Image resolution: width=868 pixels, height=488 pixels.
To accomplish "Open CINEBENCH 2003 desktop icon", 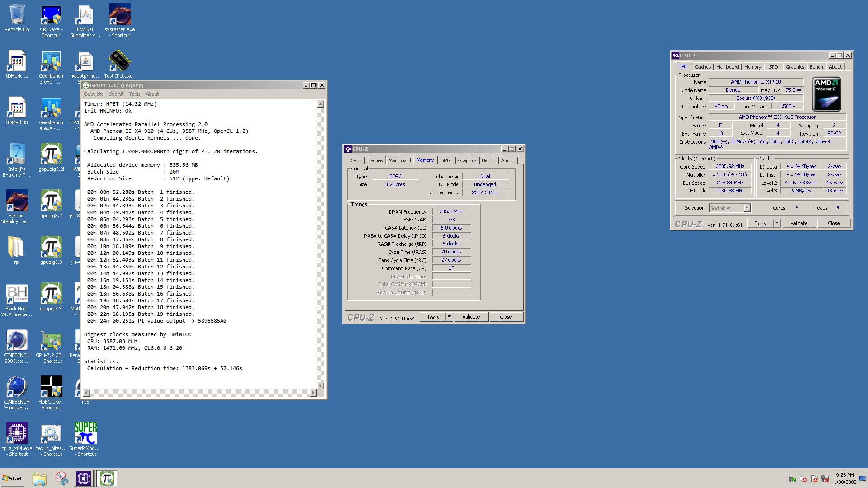I will [x=17, y=347].
